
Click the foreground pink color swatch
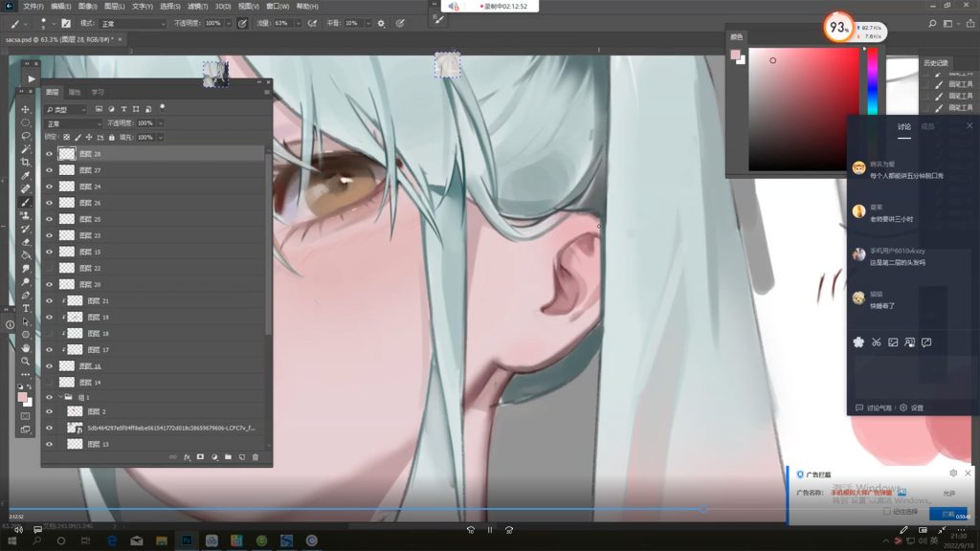pos(22,397)
